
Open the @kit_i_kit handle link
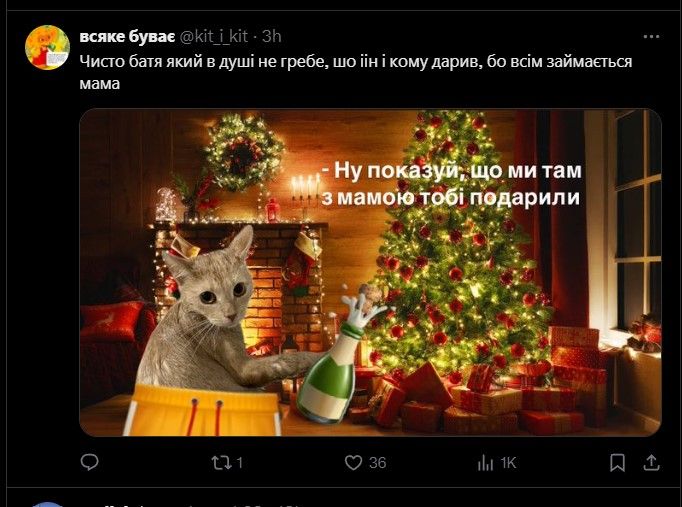pyautogui.click(x=214, y=37)
